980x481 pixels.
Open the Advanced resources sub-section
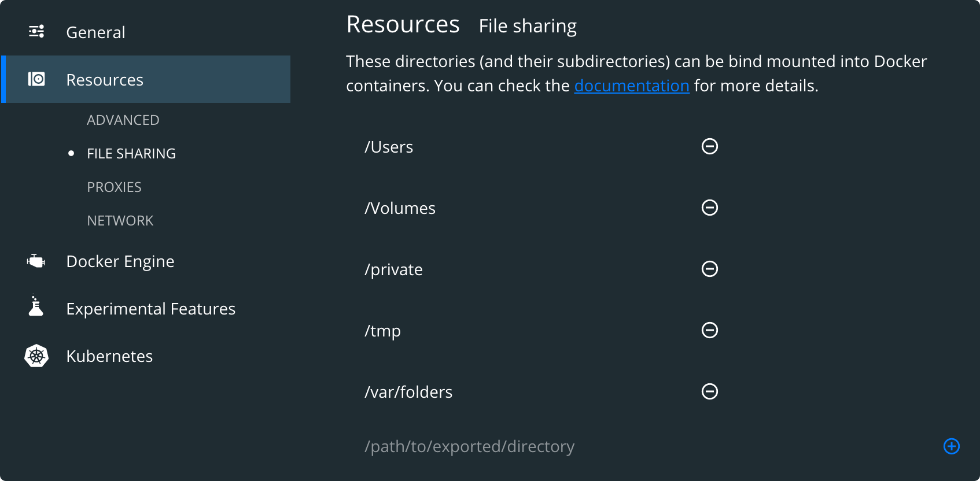pyautogui.click(x=123, y=120)
